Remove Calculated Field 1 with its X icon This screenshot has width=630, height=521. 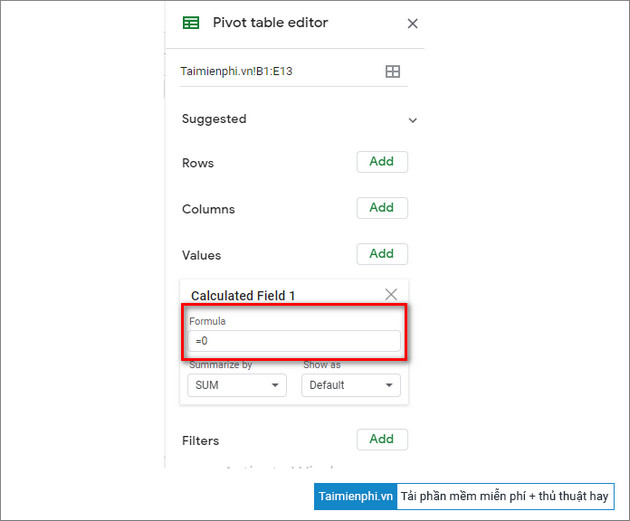(x=391, y=294)
